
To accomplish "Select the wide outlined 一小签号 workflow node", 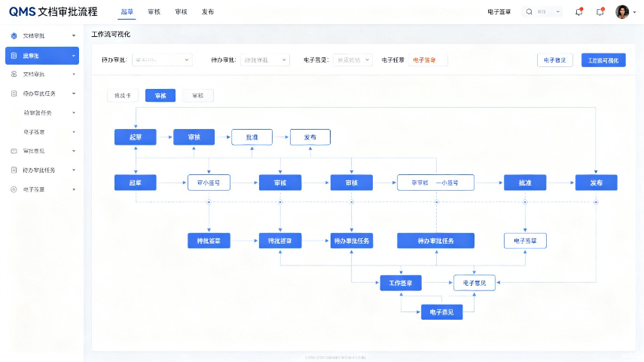I will 435,183.
